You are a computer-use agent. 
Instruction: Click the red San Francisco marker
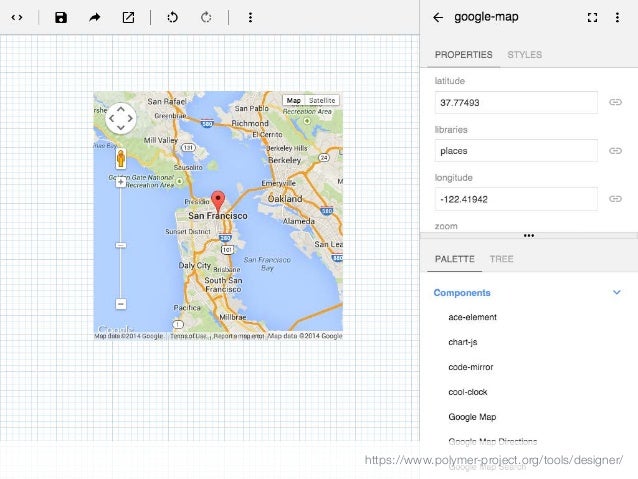coord(218,201)
